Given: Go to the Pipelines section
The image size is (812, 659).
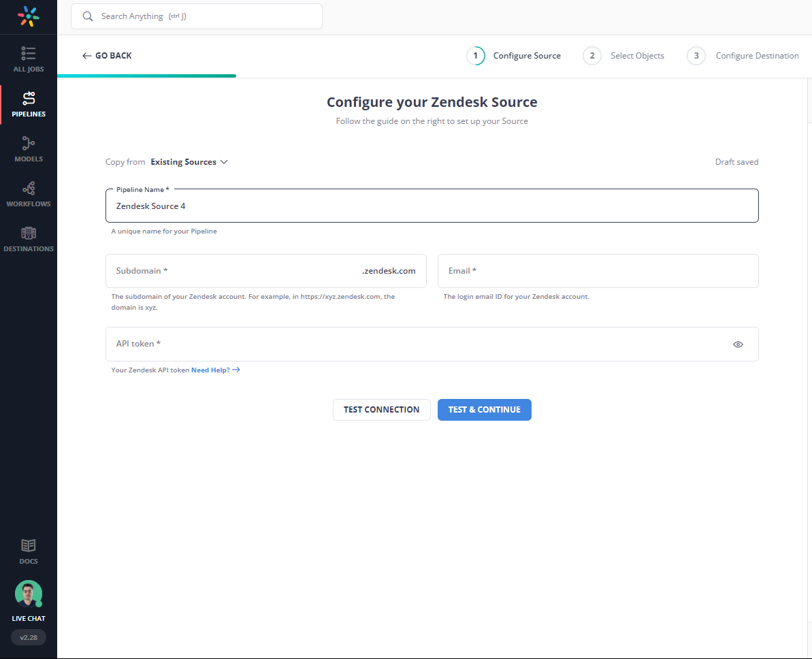Looking at the screenshot, I should tap(29, 104).
